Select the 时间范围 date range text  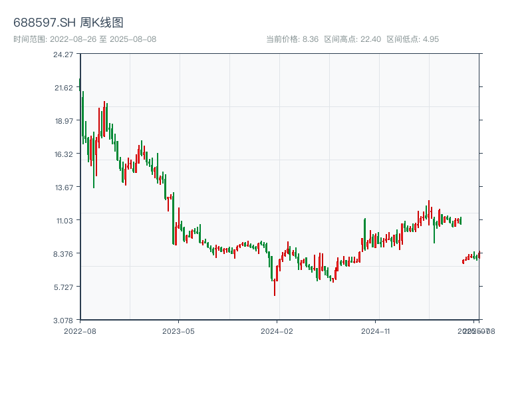pyautogui.click(x=85, y=39)
